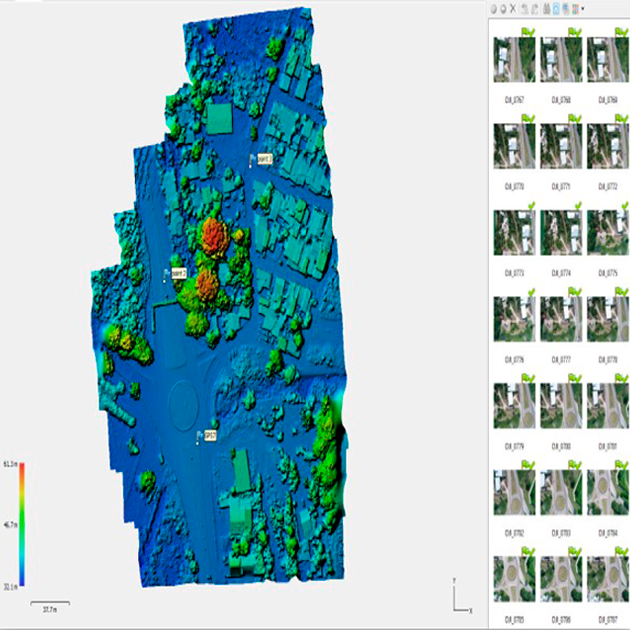Screen dimensions: 630x630
Task: Toggle the highlighted Show Images button
Action: (x=556, y=8)
